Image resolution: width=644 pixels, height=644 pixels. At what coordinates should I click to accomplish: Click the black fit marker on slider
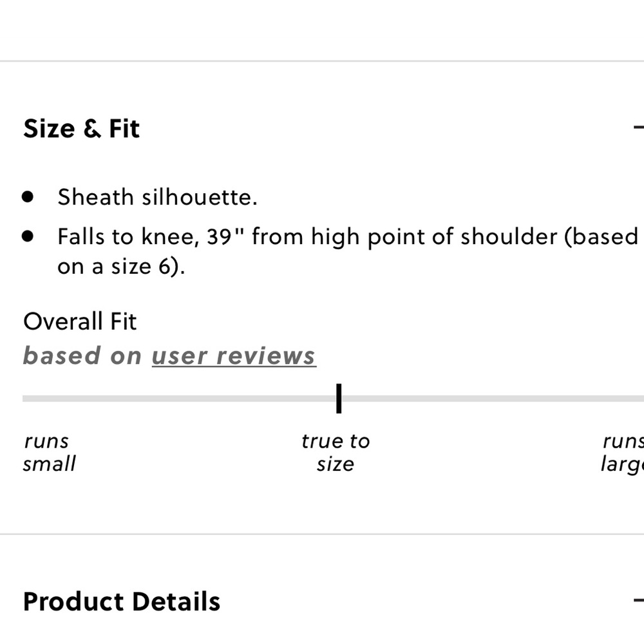[x=339, y=399]
